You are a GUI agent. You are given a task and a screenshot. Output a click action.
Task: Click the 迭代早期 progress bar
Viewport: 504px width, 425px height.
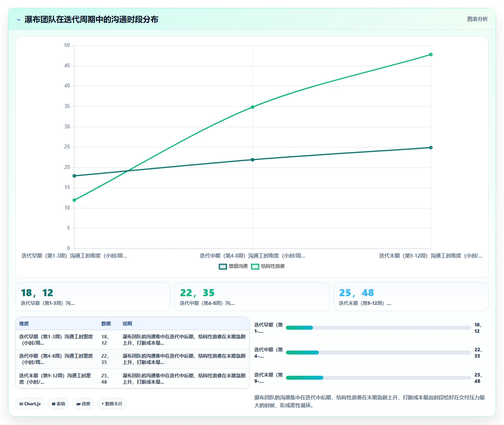378,328
